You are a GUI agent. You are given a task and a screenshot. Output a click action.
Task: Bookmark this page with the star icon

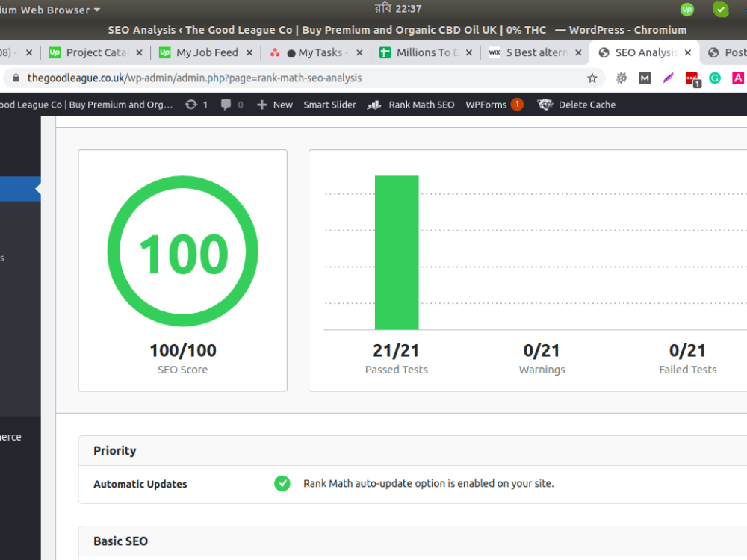[592, 78]
